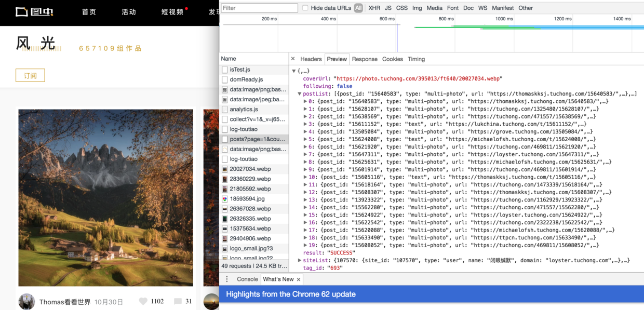This screenshot has width=644, height=310.
Task: Collapse the root JSON object arrow
Action: (x=294, y=71)
